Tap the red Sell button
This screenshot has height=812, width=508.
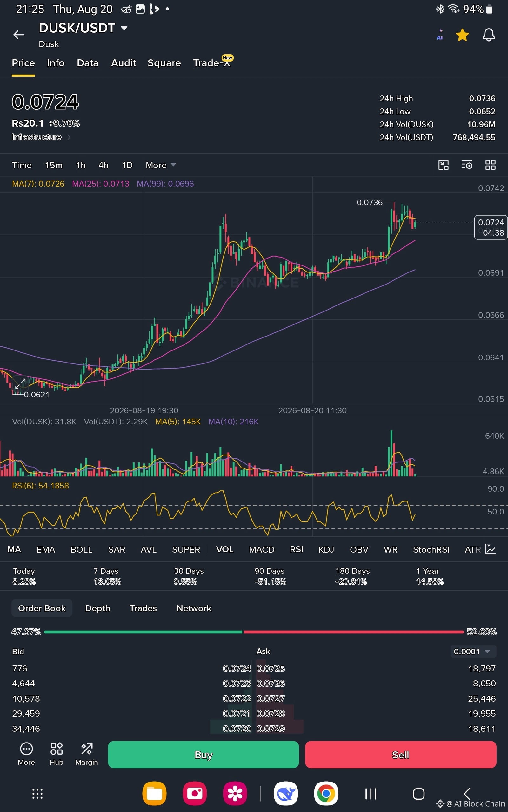400,755
